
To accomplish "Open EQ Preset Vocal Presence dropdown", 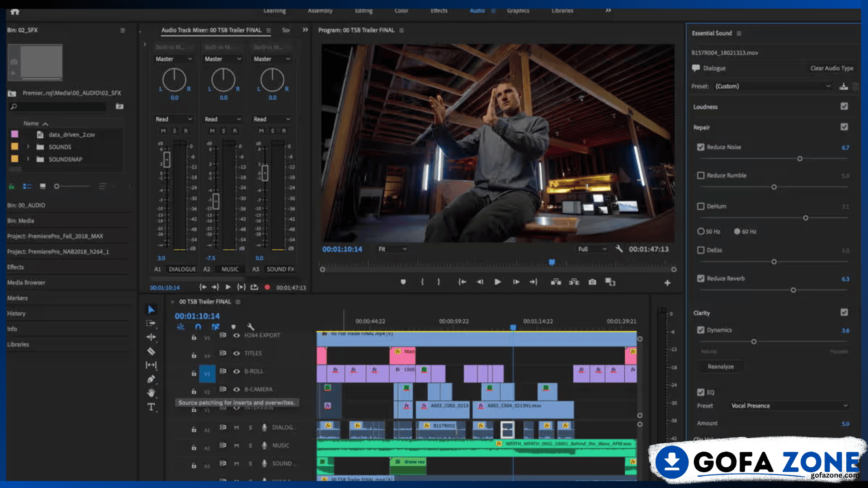I will (x=789, y=406).
